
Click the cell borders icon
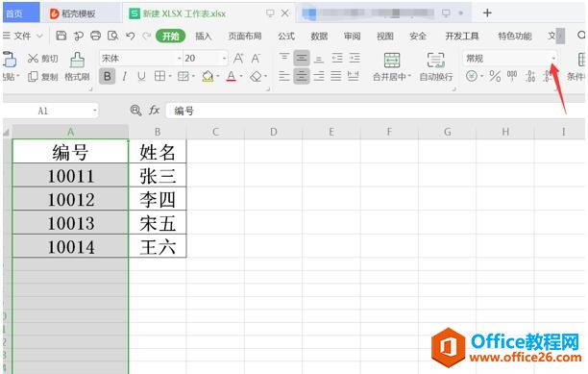click(159, 77)
